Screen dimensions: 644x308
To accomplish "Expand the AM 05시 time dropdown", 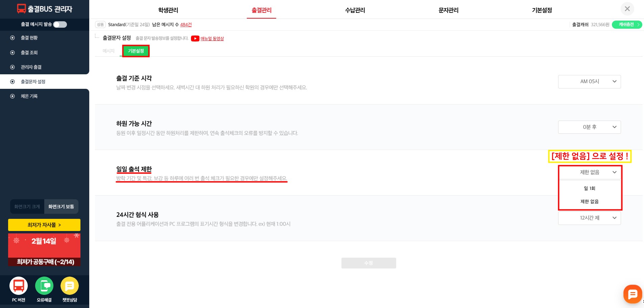I will 589,81.
